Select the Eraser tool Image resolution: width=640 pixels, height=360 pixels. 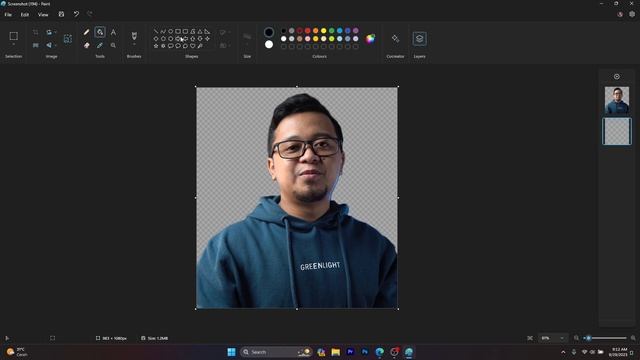click(x=87, y=45)
